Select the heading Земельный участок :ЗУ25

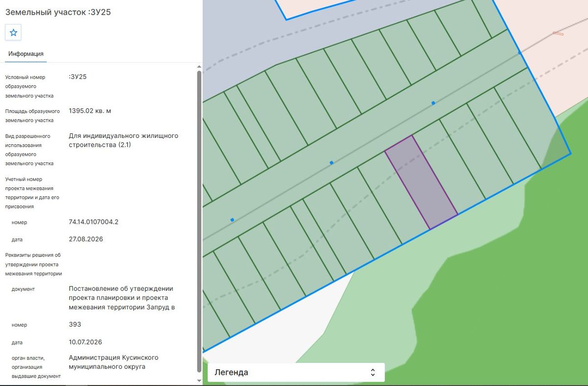pyautogui.click(x=58, y=12)
